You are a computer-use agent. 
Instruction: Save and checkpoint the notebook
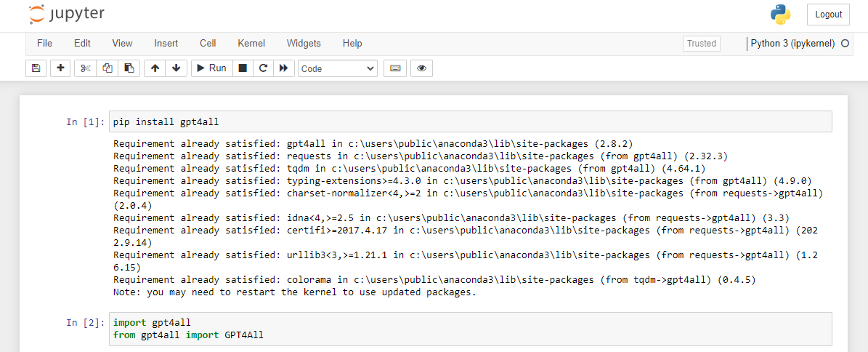(x=36, y=68)
